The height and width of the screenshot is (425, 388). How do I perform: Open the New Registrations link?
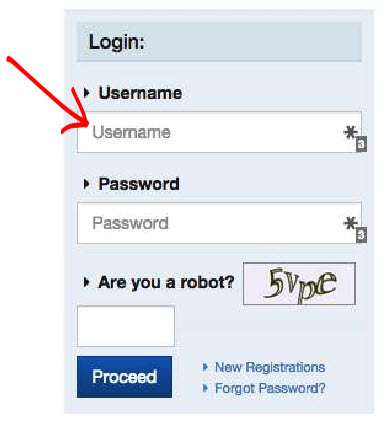point(270,367)
